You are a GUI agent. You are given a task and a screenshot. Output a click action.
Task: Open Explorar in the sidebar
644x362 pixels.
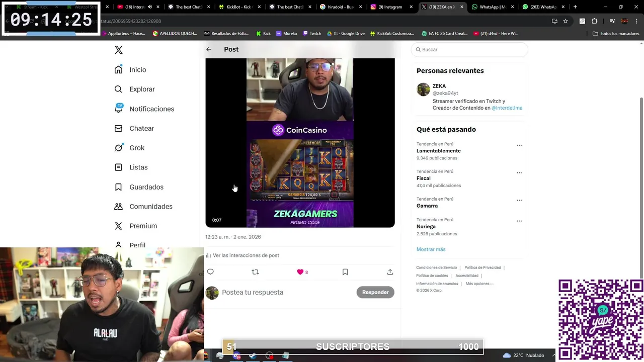(135, 89)
